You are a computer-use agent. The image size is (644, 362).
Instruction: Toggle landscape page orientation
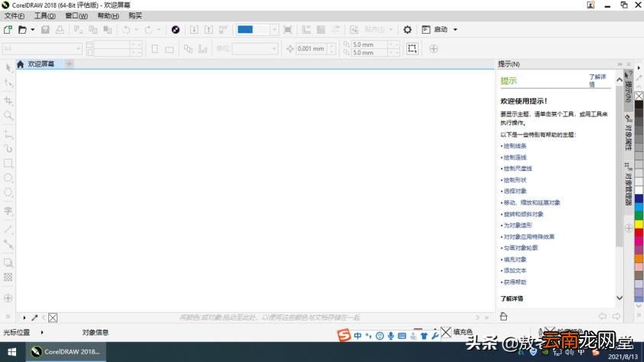click(169, 49)
